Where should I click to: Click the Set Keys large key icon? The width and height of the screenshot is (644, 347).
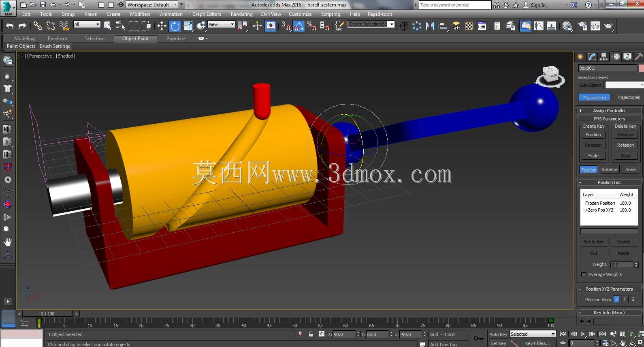click(478, 338)
